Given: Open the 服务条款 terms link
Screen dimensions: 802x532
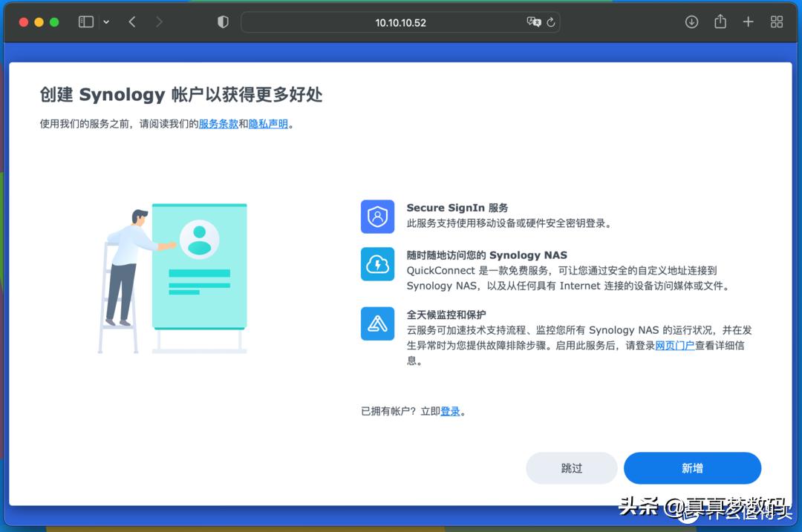Looking at the screenshot, I should point(218,124).
